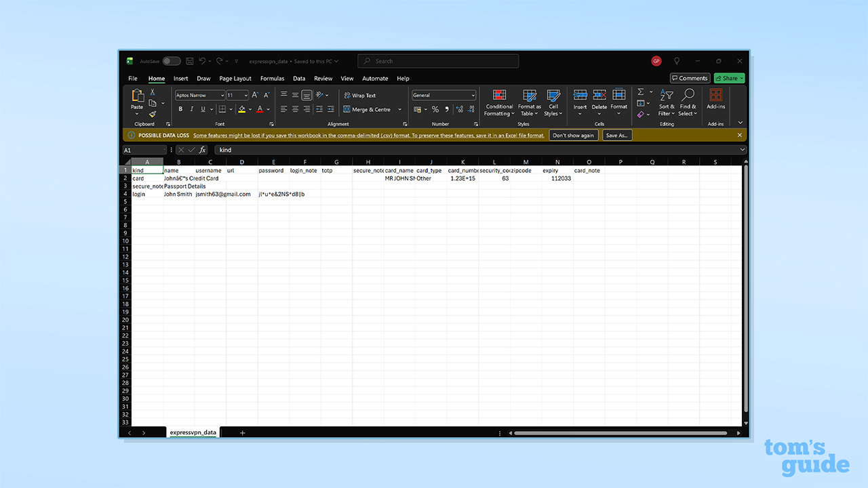This screenshot has height=488, width=868.
Task: Click the Name Box showing A1
Action: (144, 150)
